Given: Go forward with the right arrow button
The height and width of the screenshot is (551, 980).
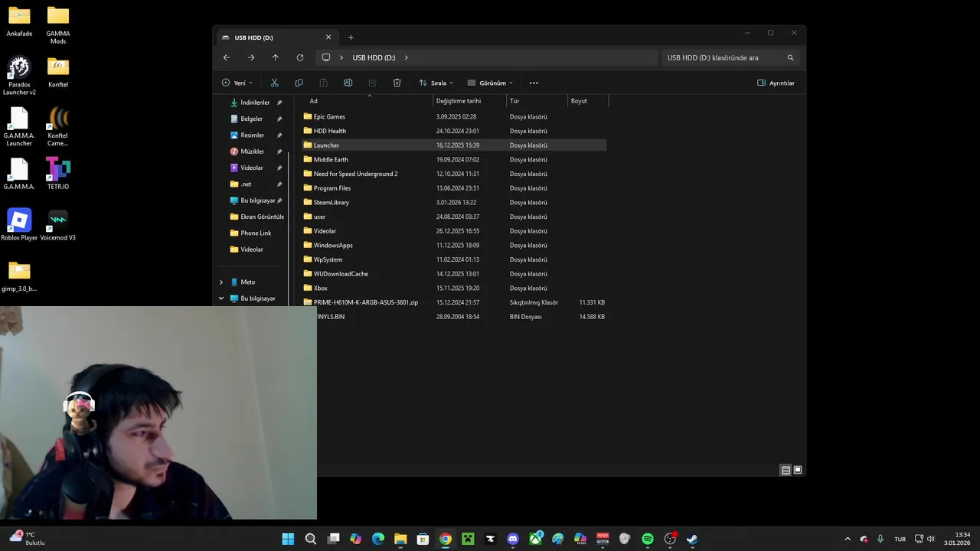Looking at the screenshot, I should [x=251, y=57].
